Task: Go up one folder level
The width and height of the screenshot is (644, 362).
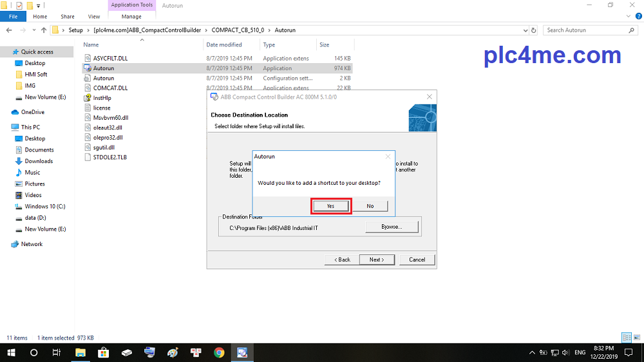Action: (x=44, y=30)
